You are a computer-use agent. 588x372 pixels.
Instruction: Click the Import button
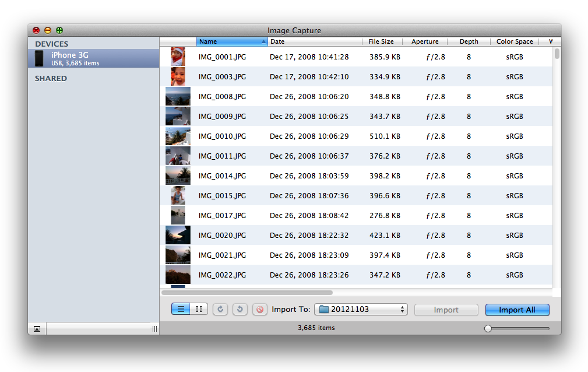pos(446,310)
